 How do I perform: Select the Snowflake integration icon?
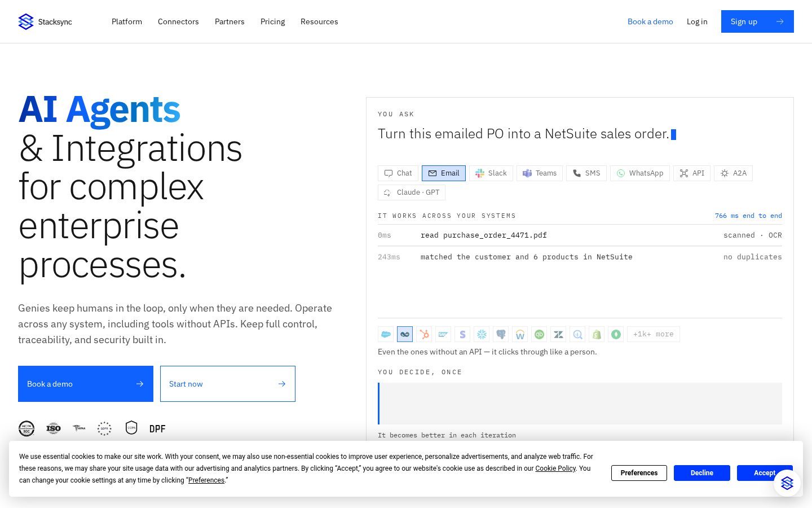coord(482,334)
